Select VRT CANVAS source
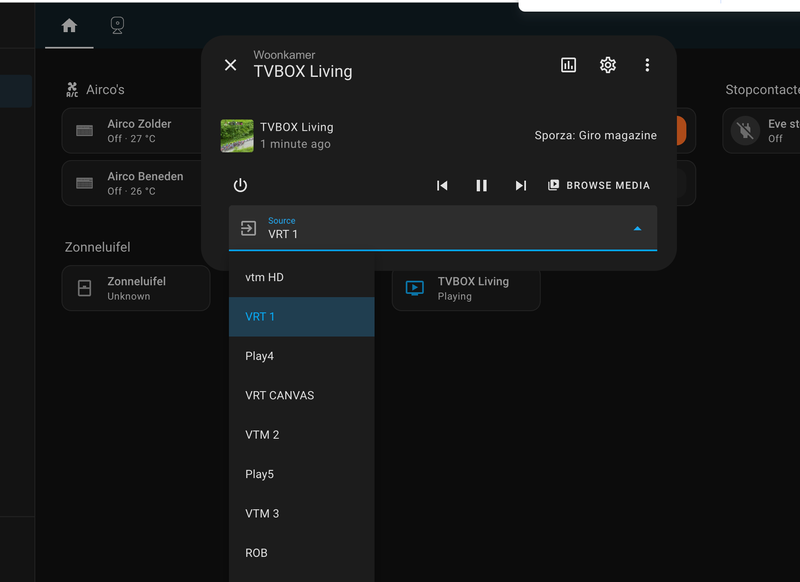This screenshot has width=800, height=582. click(302, 395)
